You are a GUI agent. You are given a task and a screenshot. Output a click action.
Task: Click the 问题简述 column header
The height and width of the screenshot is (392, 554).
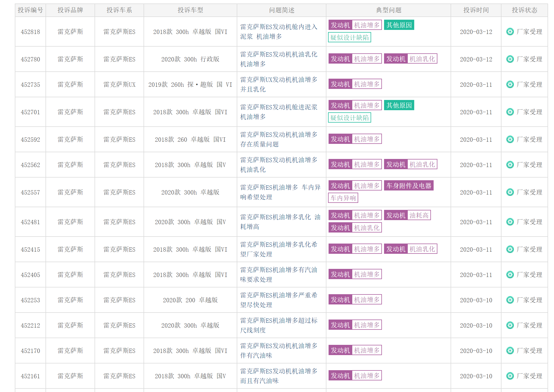(282, 10)
